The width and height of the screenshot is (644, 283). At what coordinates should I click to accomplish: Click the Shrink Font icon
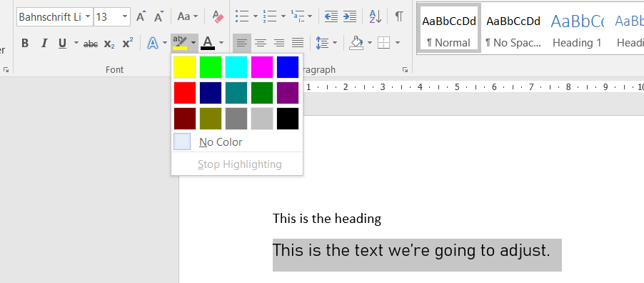coord(159,17)
